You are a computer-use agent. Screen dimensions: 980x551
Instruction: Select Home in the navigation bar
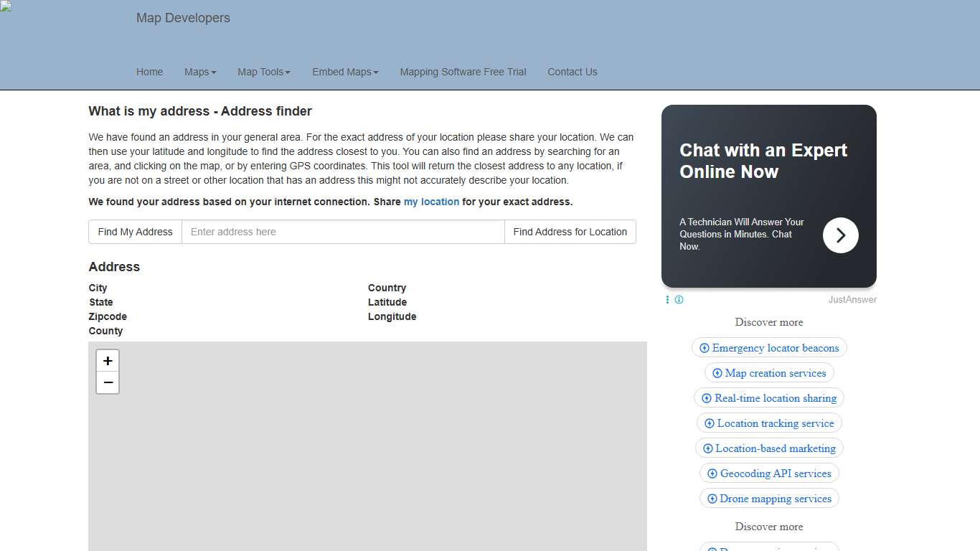(149, 72)
